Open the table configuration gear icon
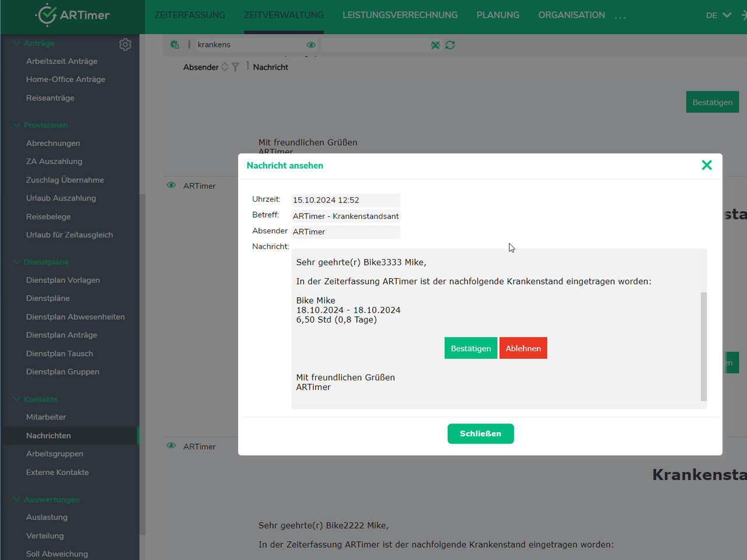Image resolution: width=747 pixels, height=560 pixels. click(x=174, y=44)
